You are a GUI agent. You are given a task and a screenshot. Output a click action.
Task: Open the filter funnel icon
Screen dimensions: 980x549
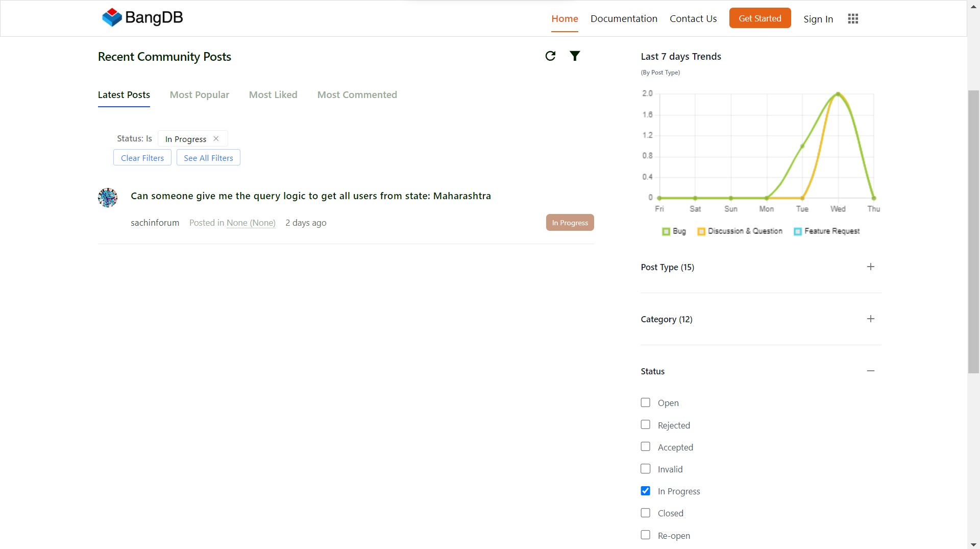(575, 56)
